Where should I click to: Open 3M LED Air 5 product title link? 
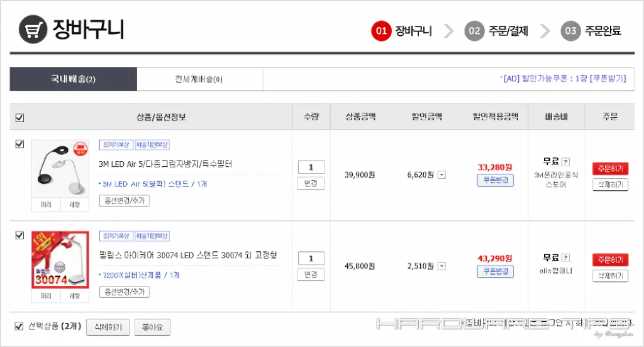pos(165,164)
